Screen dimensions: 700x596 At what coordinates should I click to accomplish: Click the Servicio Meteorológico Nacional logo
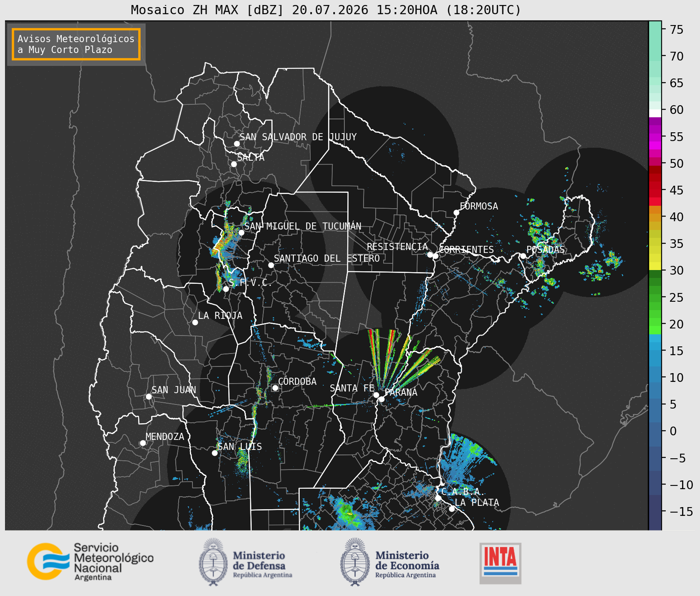pos(91,561)
